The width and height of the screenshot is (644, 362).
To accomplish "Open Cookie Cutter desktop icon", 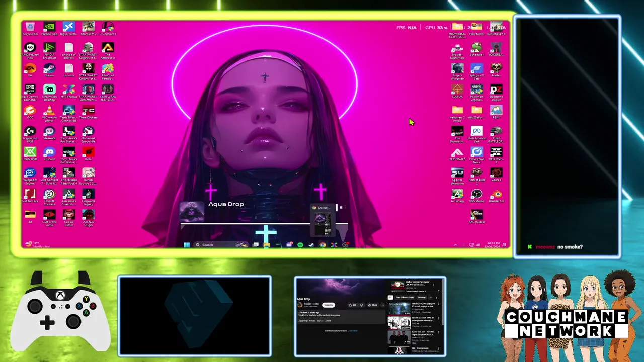I will 69,218.
